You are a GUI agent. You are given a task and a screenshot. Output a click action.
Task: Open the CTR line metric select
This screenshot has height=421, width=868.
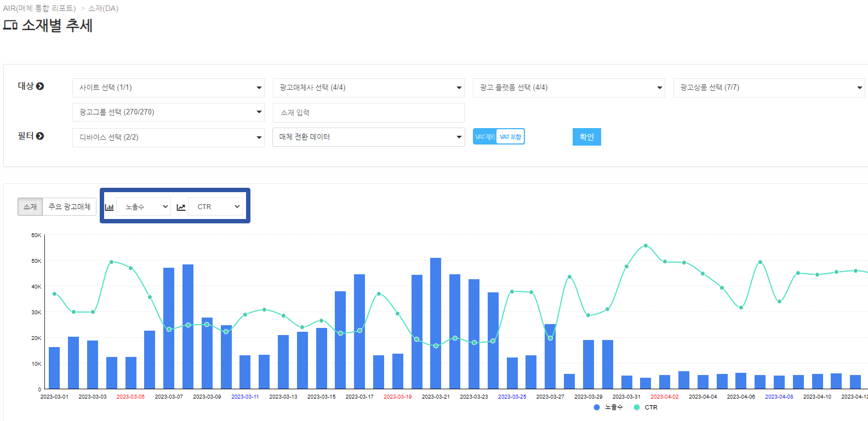click(215, 207)
